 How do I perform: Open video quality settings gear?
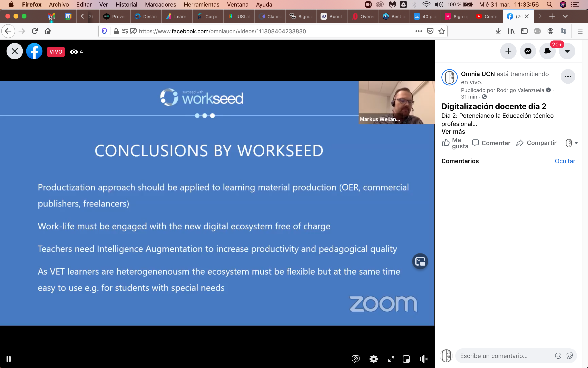[x=373, y=359]
